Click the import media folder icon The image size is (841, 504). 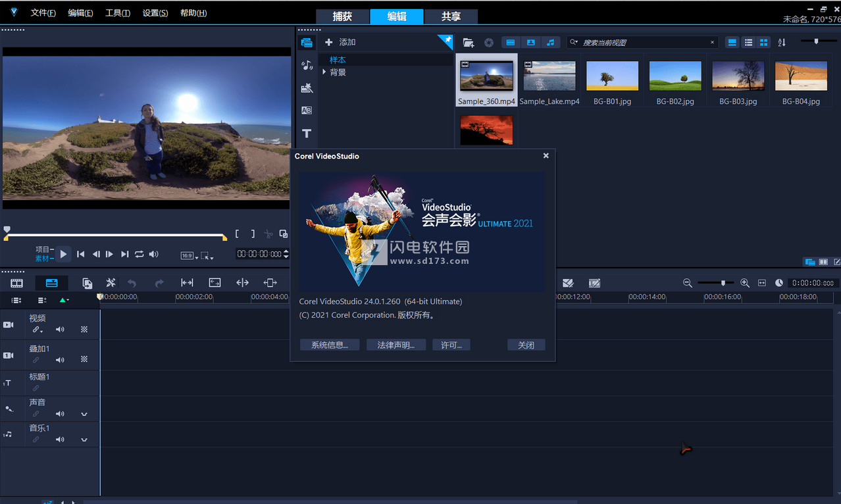469,43
